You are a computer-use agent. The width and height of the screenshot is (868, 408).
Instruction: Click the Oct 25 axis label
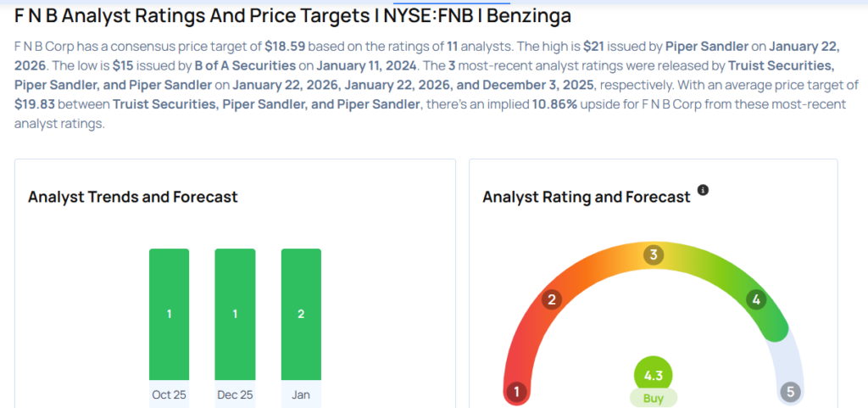pos(170,394)
